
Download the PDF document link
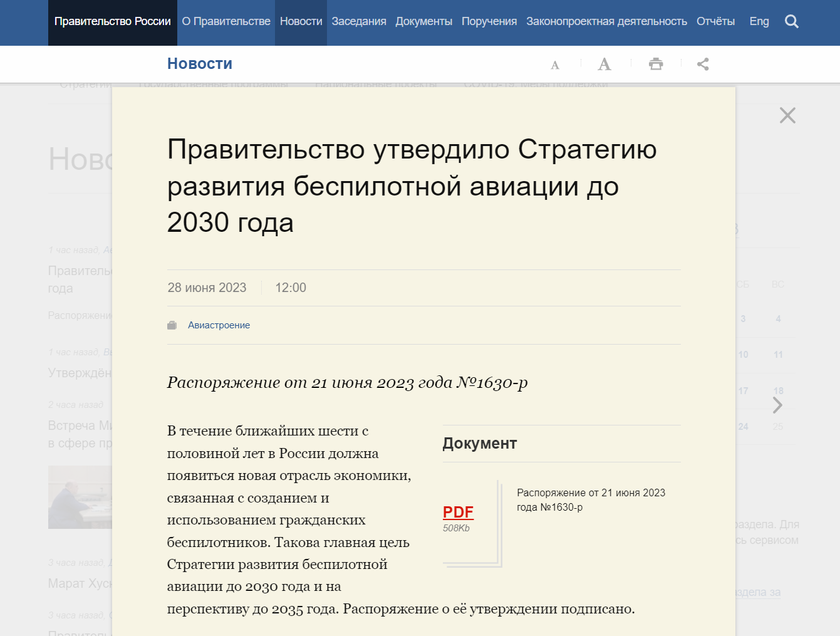[458, 512]
